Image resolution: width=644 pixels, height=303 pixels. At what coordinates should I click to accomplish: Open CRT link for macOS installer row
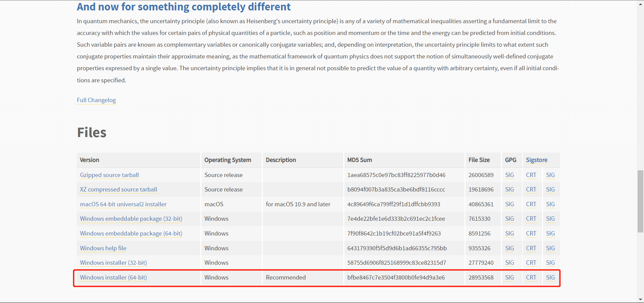[531, 204]
